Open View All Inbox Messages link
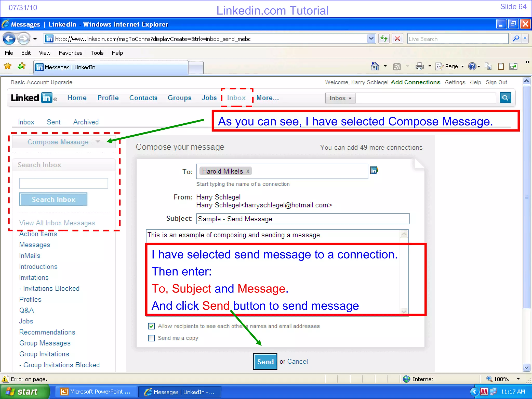The height and width of the screenshot is (399, 532). point(57,223)
